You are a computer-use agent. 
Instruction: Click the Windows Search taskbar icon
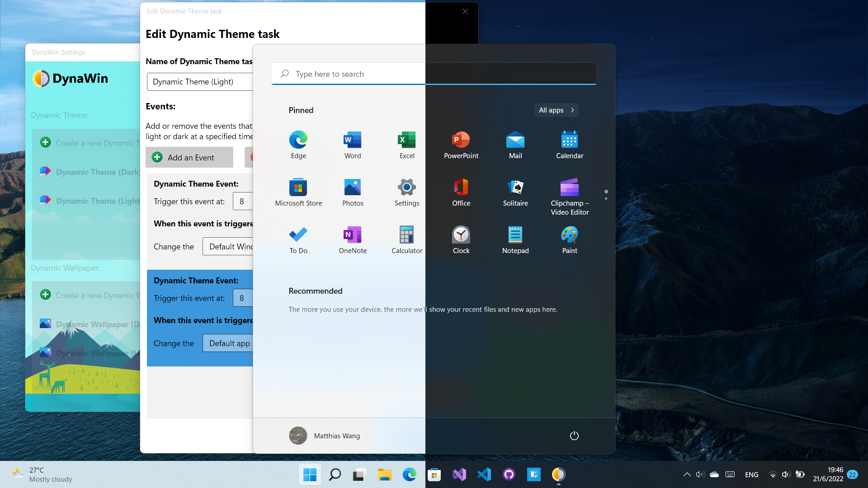tap(335, 474)
